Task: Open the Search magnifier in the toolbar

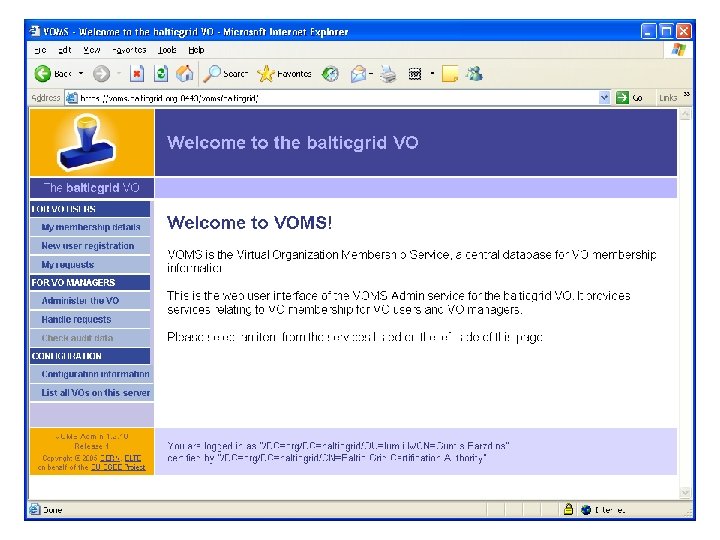Action: (225, 73)
